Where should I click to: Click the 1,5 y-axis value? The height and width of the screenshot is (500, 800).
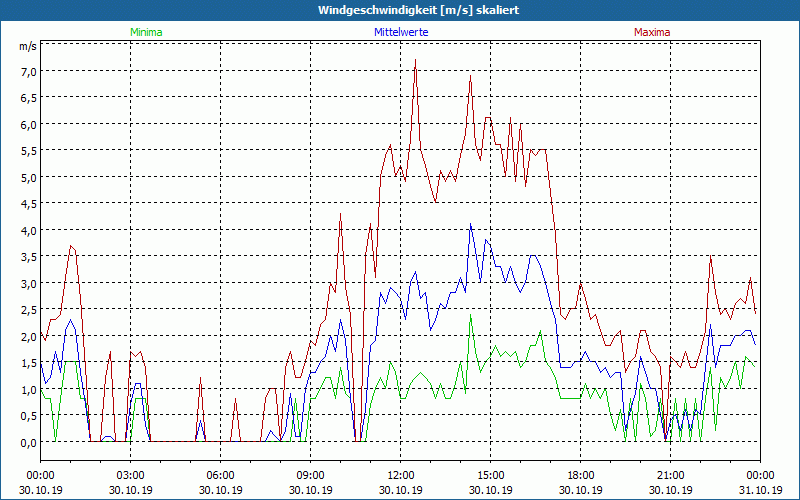click(28, 363)
